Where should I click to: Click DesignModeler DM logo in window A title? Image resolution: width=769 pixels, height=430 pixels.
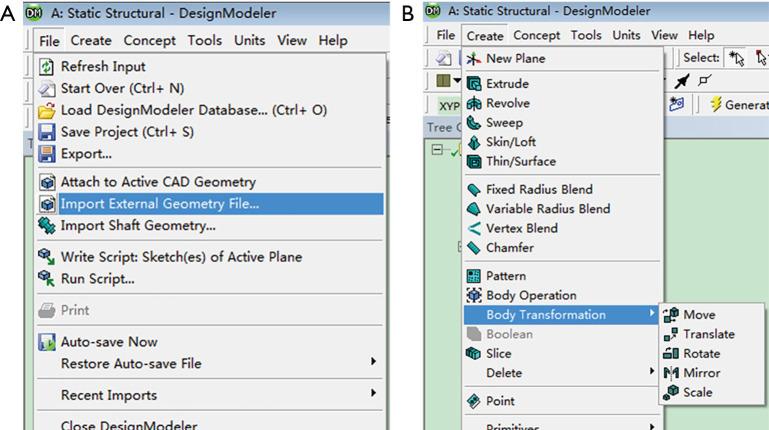33,13
